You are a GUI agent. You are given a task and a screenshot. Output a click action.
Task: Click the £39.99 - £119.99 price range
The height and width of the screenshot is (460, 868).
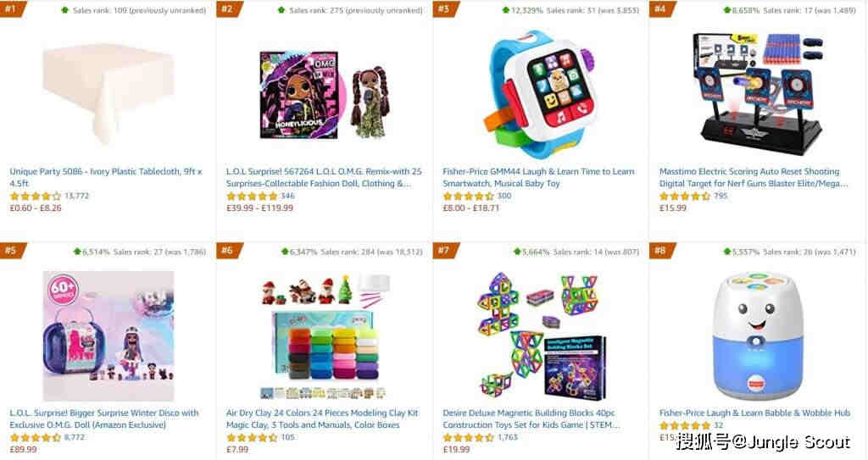coord(259,208)
